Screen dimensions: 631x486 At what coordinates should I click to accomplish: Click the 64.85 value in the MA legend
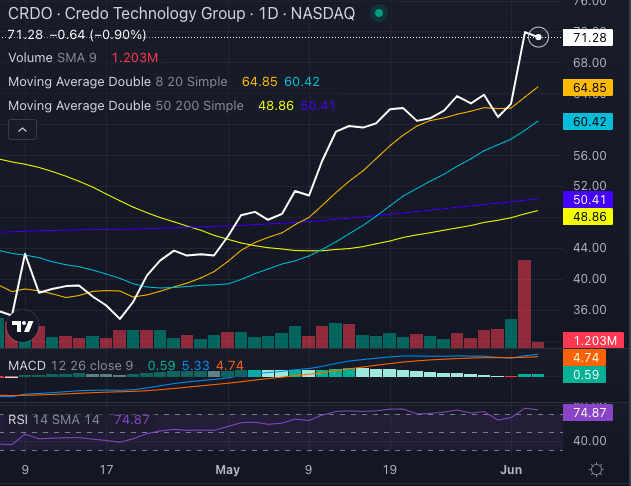click(x=260, y=82)
